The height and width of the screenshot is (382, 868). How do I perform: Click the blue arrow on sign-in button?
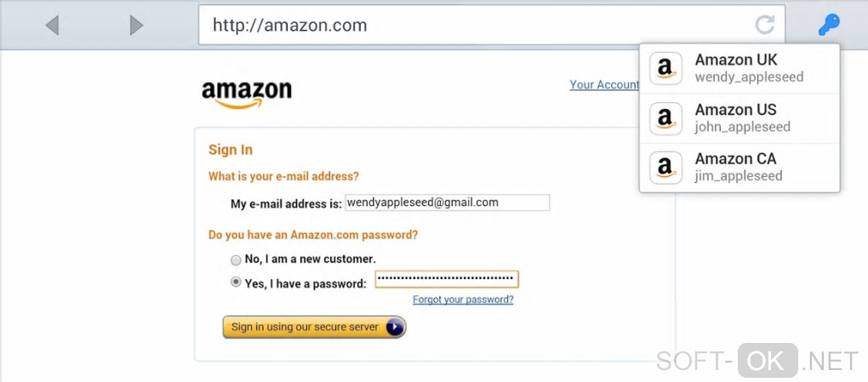[394, 328]
